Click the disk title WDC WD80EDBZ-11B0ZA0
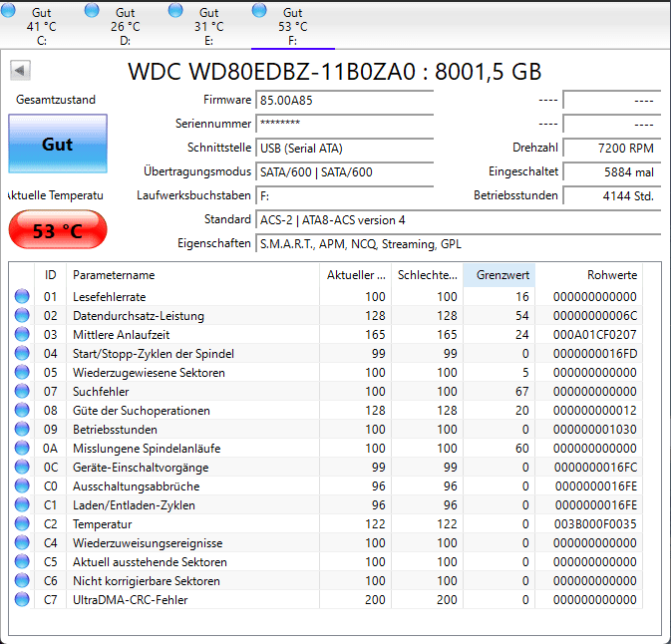 tap(272, 72)
